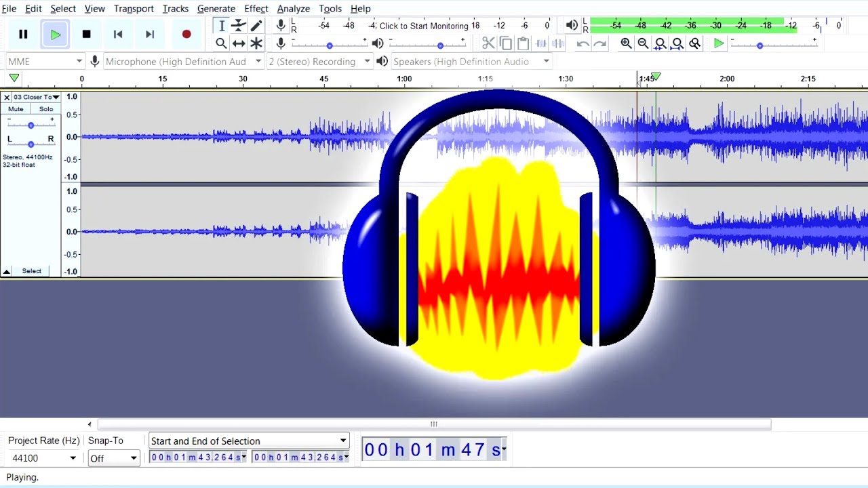The image size is (868, 488).
Task: Open the Effect menu
Action: [256, 8]
